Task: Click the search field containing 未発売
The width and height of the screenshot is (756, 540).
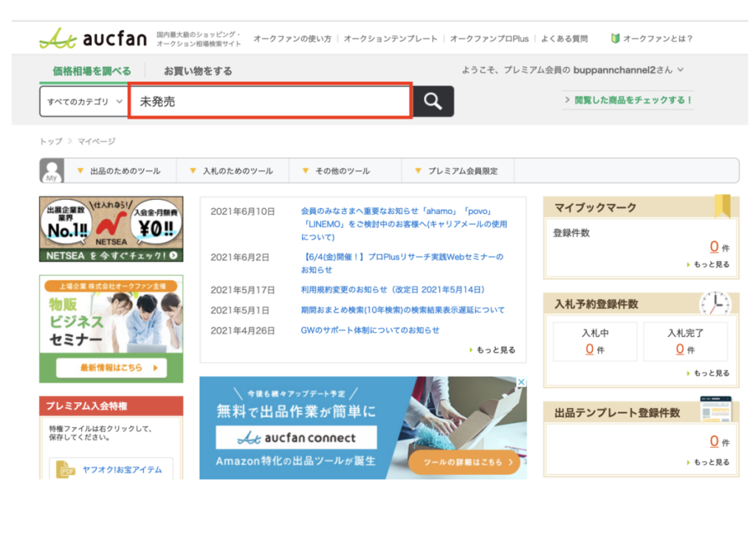Action: [269, 102]
